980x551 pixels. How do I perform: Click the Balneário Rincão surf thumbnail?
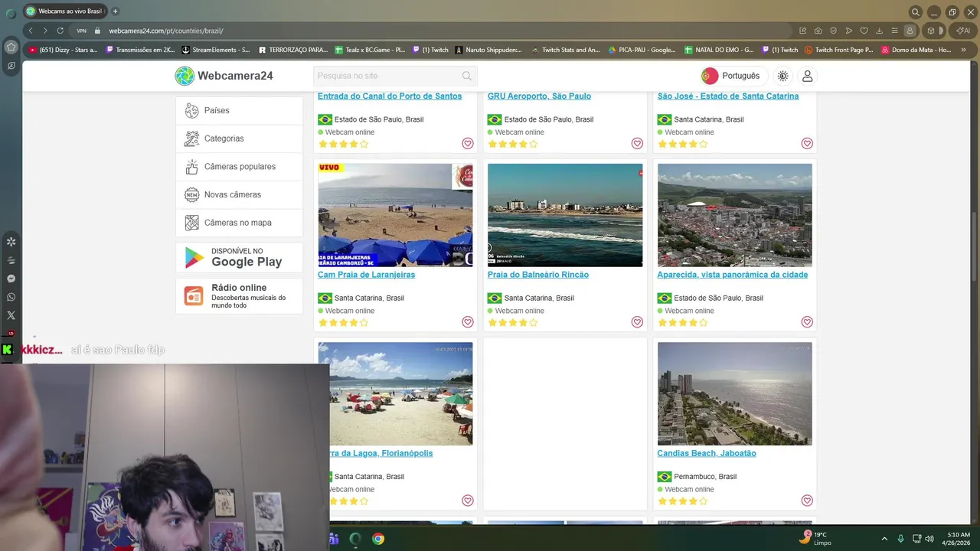tap(565, 215)
